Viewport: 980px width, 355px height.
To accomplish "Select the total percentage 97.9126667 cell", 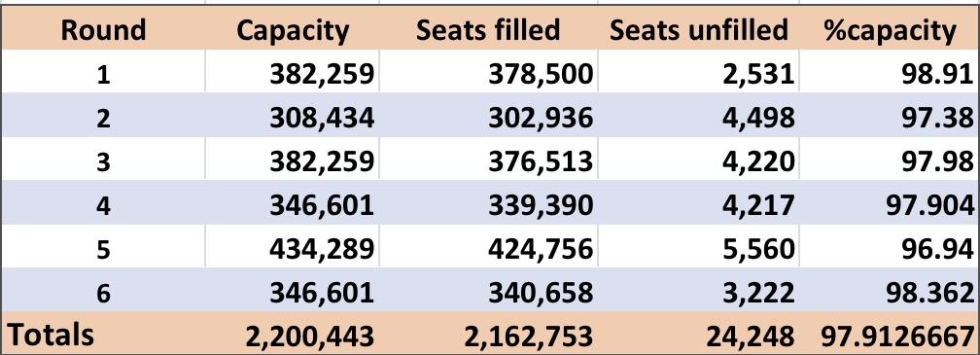I will 889,334.
